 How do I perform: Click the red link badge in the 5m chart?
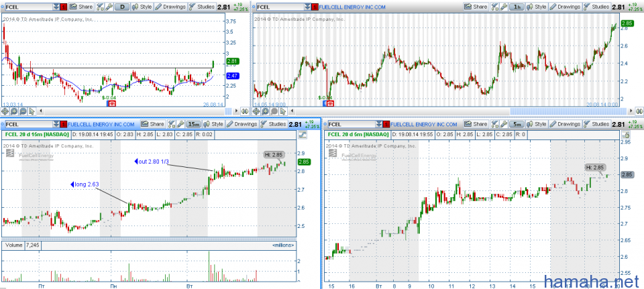pos(386,125)
